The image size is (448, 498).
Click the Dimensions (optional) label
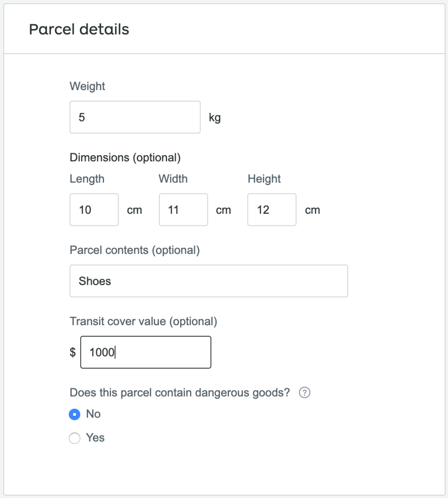coord(125,158)
